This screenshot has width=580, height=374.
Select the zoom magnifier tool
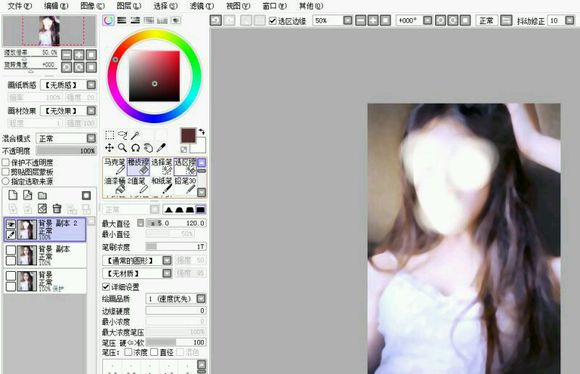(122, 148)
